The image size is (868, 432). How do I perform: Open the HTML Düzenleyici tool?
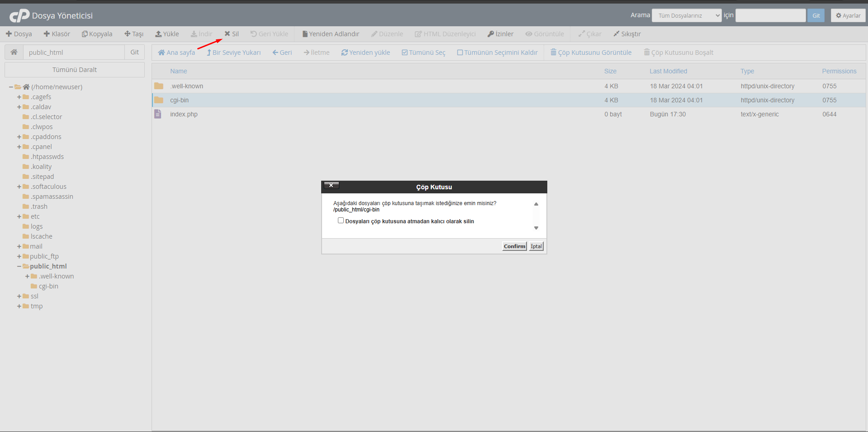445,34
